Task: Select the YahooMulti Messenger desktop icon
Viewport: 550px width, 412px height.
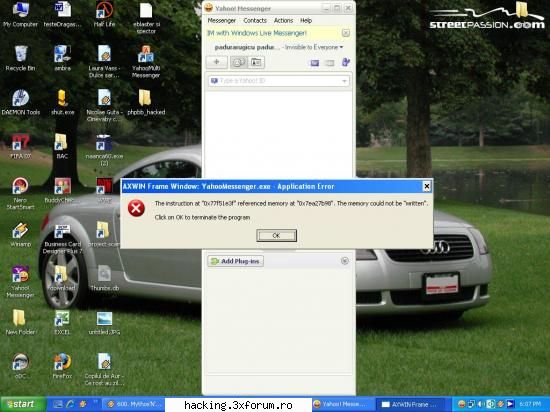Action: tap(146, 62)
